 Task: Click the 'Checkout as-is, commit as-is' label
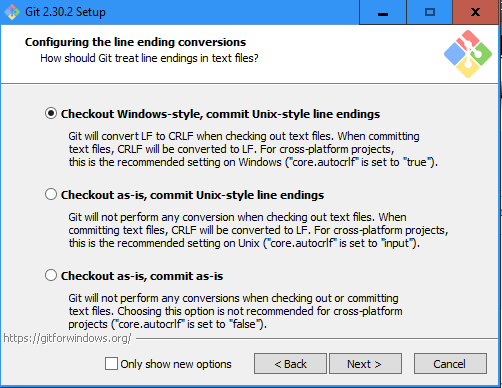tap(142, 276)
